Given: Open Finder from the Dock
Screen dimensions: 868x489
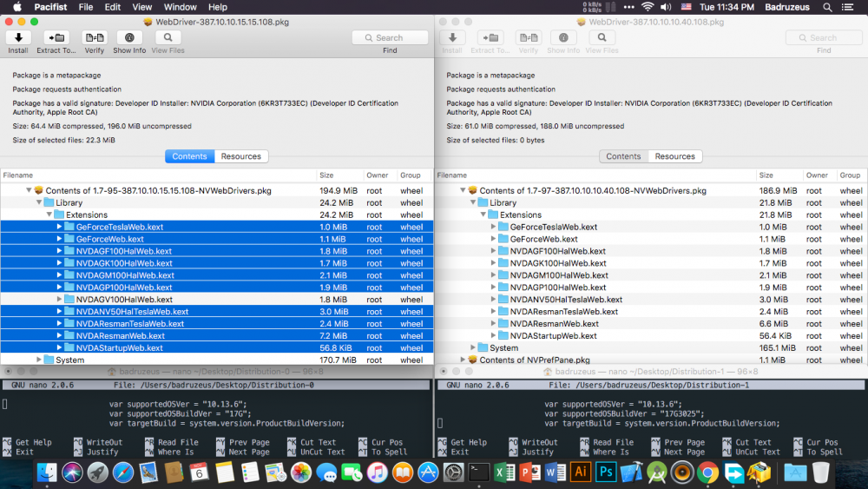Looking at the screenshot, I should (47, 472).
